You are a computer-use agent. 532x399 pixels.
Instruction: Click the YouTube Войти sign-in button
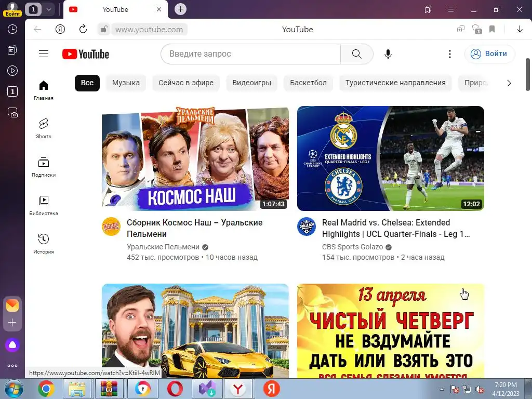point(489,54)
